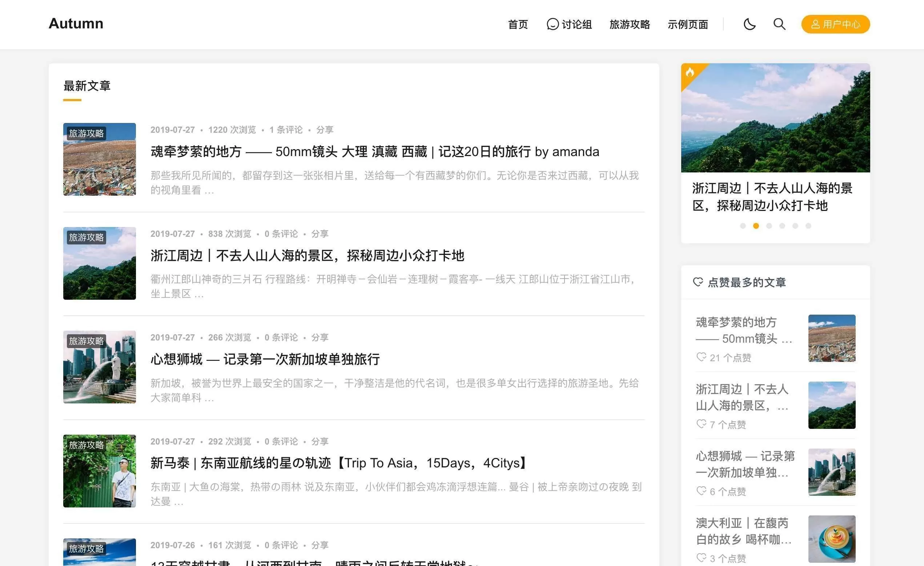The height and width of the screenshot is (566, 924).
Task: Open the 示例页面 menu item
Action: (688, 24)
